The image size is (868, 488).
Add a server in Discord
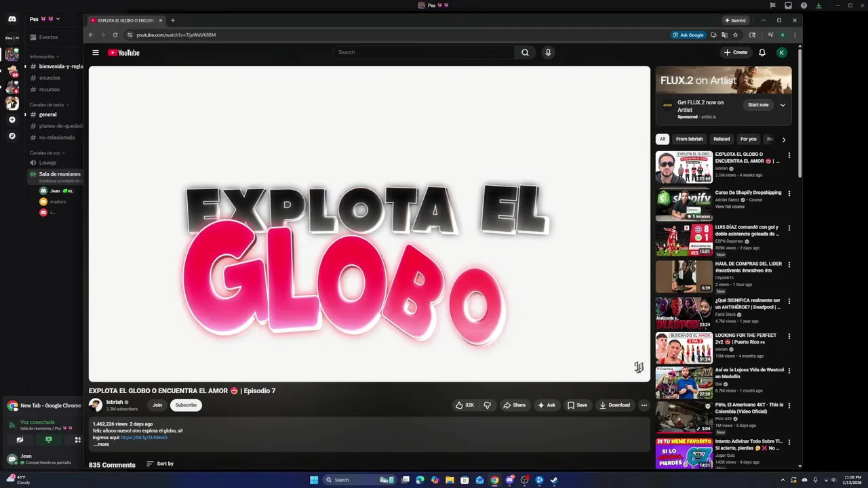[x=12, y=119]
